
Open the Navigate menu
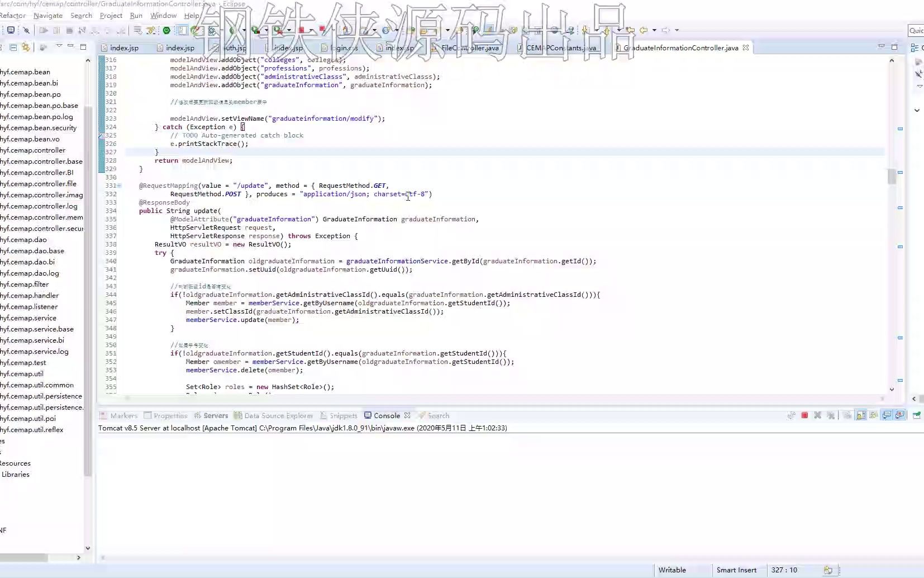tap(48, 16)
